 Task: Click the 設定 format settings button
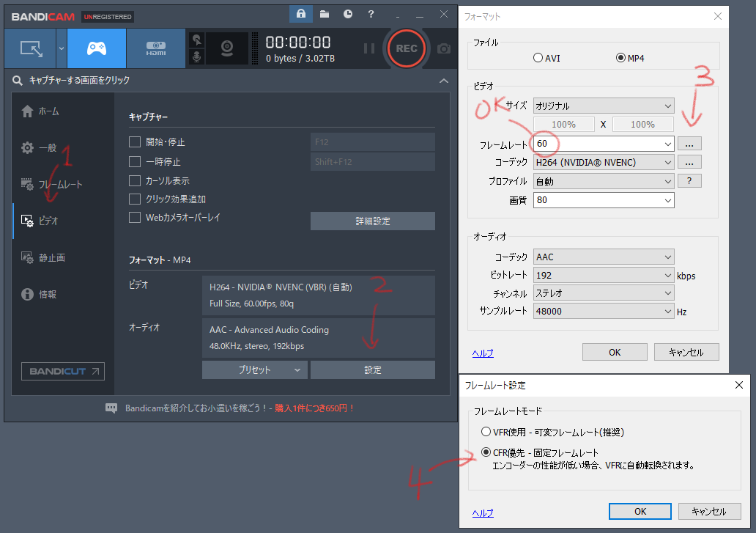(x=373, y=370)
